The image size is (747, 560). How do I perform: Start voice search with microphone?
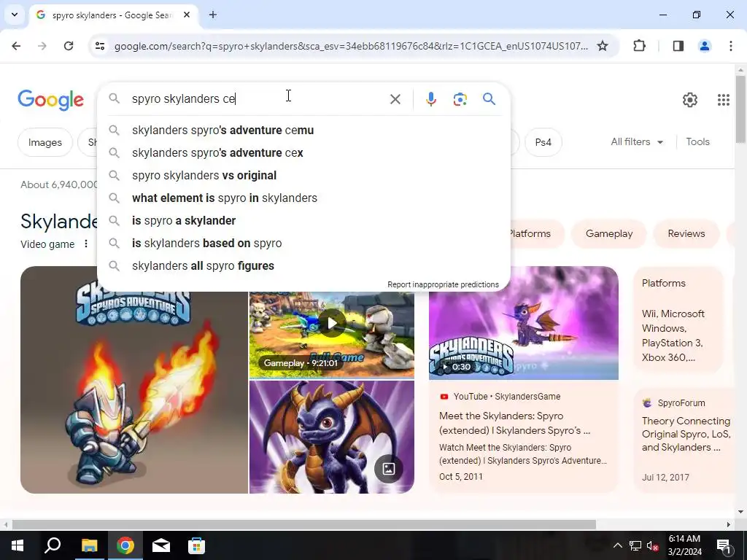coord(430,99)
